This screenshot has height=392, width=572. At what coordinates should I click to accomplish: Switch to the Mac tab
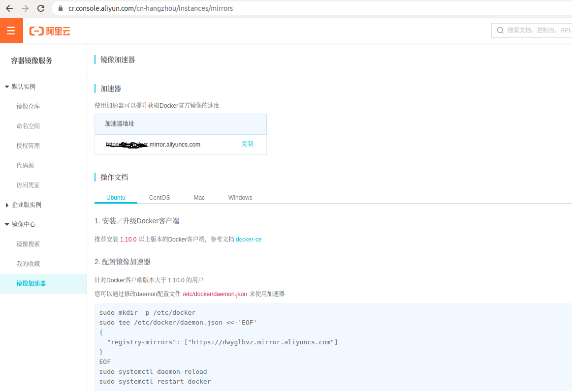[x=199, y=198]
